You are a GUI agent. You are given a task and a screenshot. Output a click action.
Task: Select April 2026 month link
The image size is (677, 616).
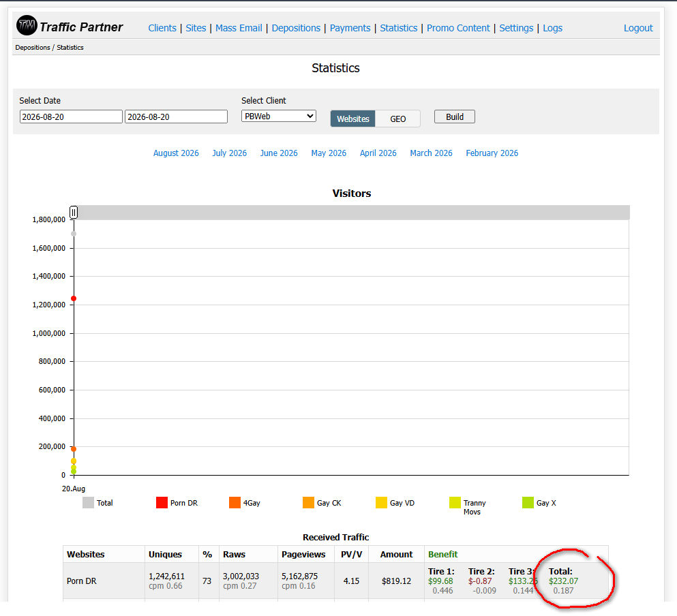pyautogui.click(x=378, y=153)
